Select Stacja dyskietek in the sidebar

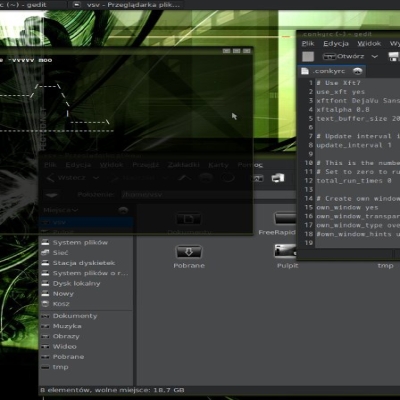coord(84,263)
